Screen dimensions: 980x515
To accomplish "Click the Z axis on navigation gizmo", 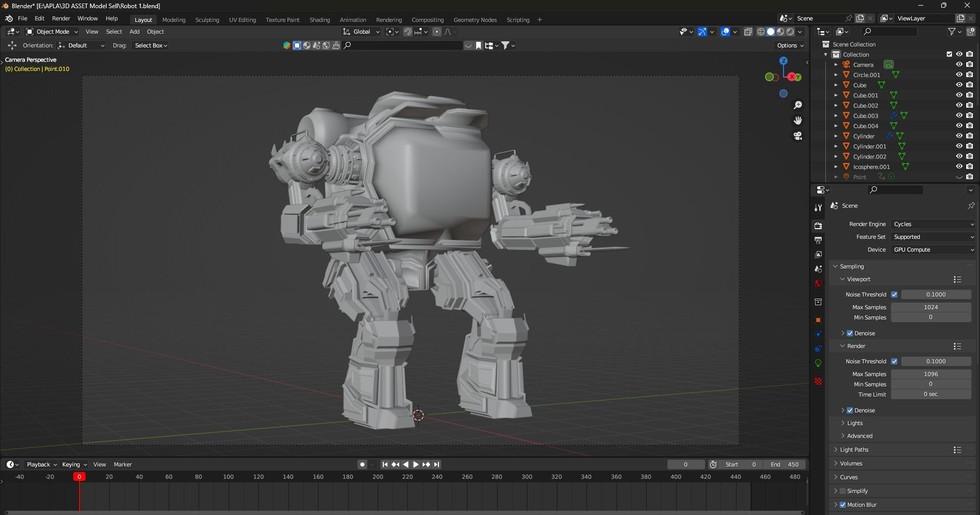I will coord(783,61).
